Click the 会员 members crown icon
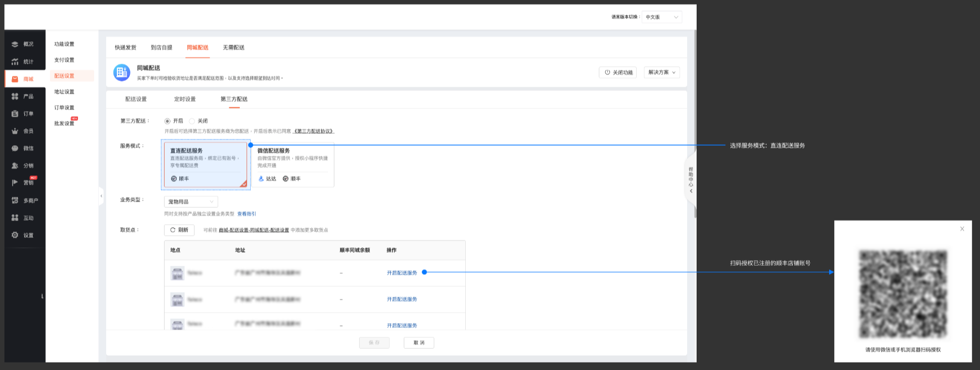The width and height of the screenshot is (980, 370). coord(15,131)
